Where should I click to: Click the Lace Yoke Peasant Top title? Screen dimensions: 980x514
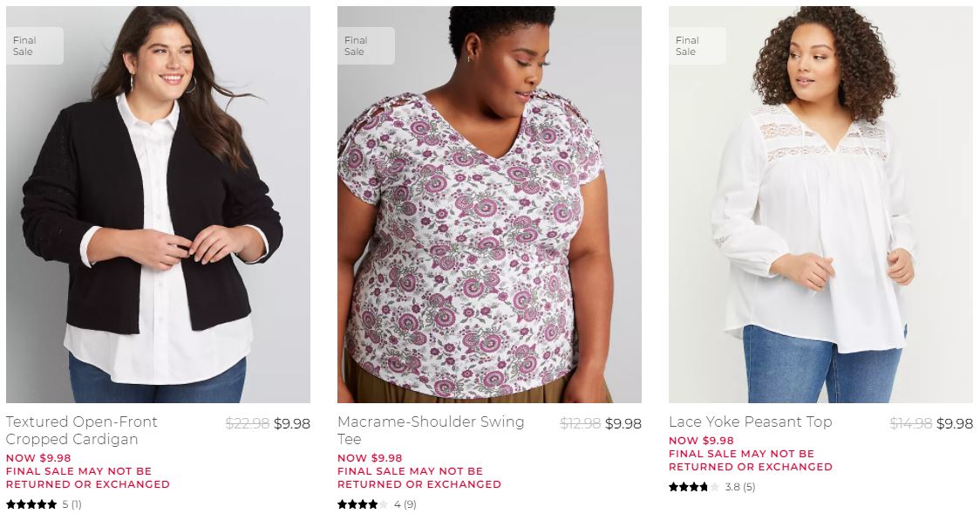pyautogui.click(x=750, y=422)
